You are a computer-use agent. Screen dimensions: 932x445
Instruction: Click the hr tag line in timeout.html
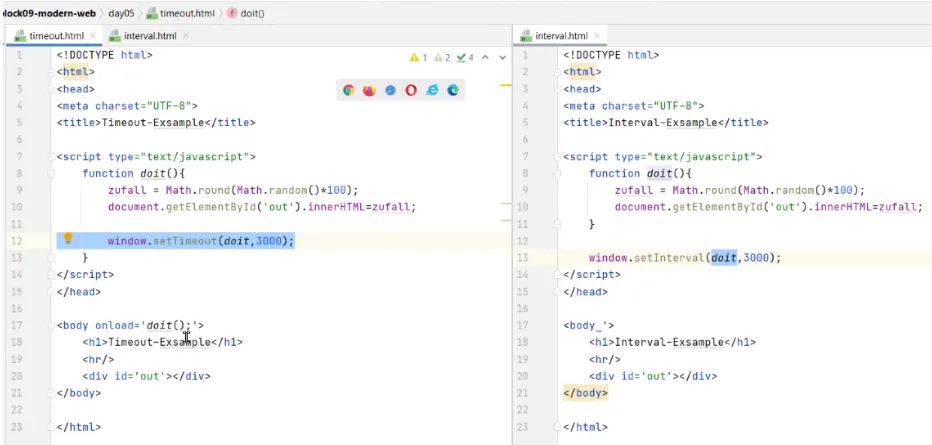[98, 359]
